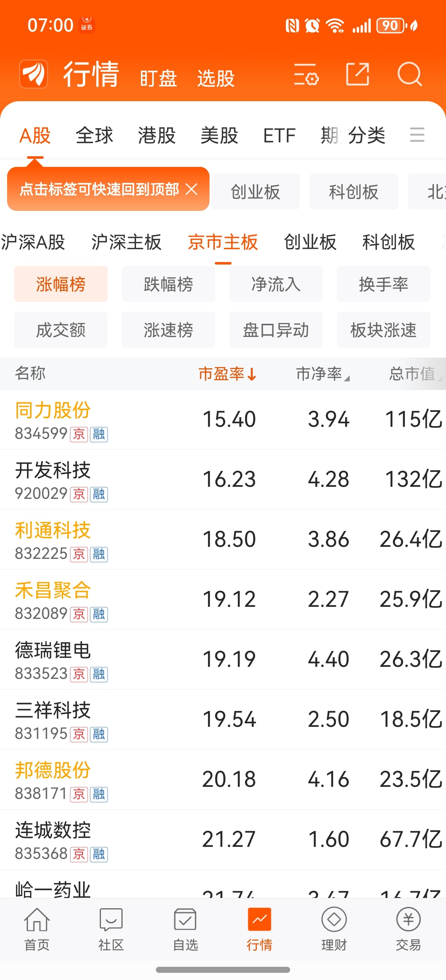Tap the 京 badge on 开发科技 row

coord(79,494)
